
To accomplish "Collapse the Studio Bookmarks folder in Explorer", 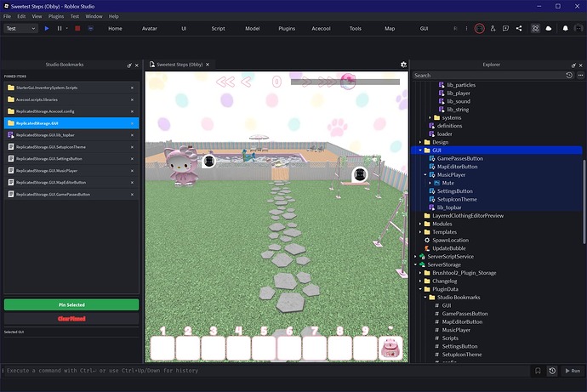I will pyautogui.click(x=425, y=298).
